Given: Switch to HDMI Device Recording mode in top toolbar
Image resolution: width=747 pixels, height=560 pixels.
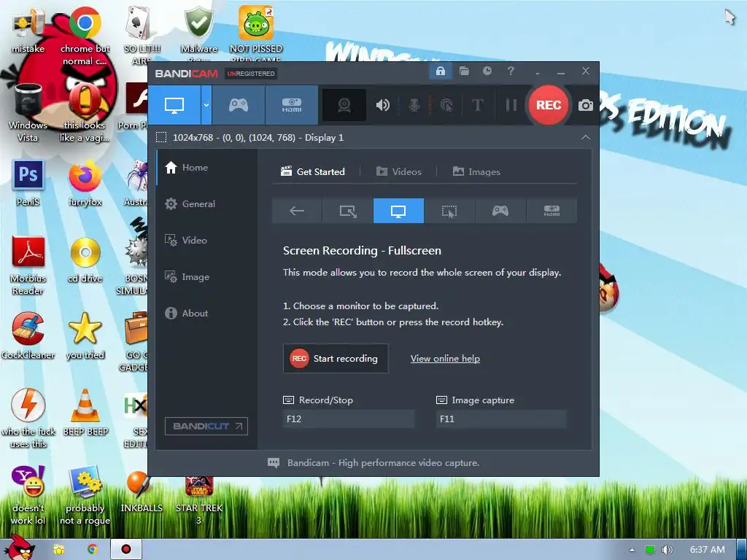Looking at the screenshot, I should pos(292,105).
